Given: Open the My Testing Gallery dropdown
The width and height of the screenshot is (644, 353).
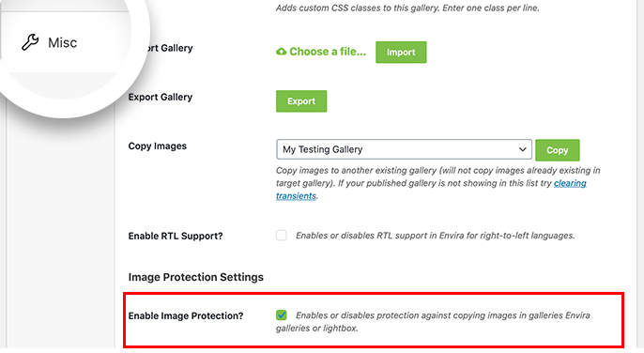Looking at the screenshot, I should pyautogui.click(x=404, y=149).
